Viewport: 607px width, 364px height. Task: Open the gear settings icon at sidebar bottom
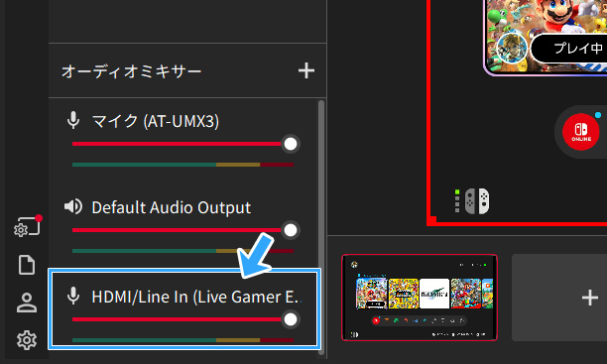[27, 340]
